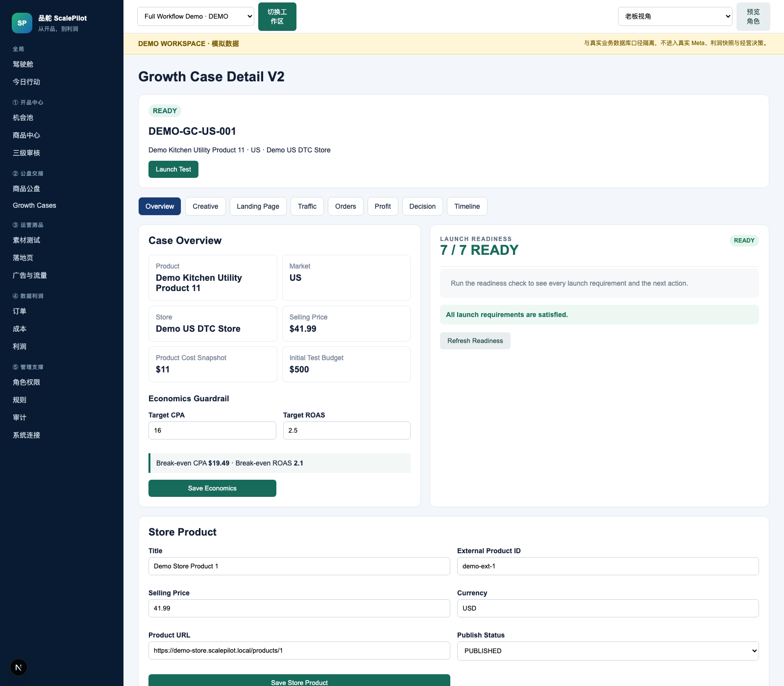
Task: Switch to the Profit tab
Action: point(383,206)
